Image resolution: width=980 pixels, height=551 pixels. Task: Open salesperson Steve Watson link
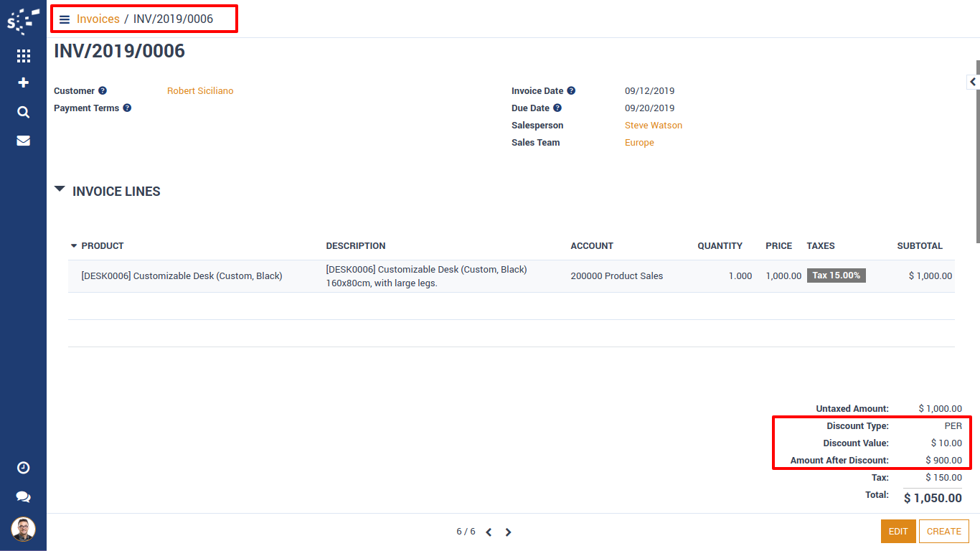653,126
